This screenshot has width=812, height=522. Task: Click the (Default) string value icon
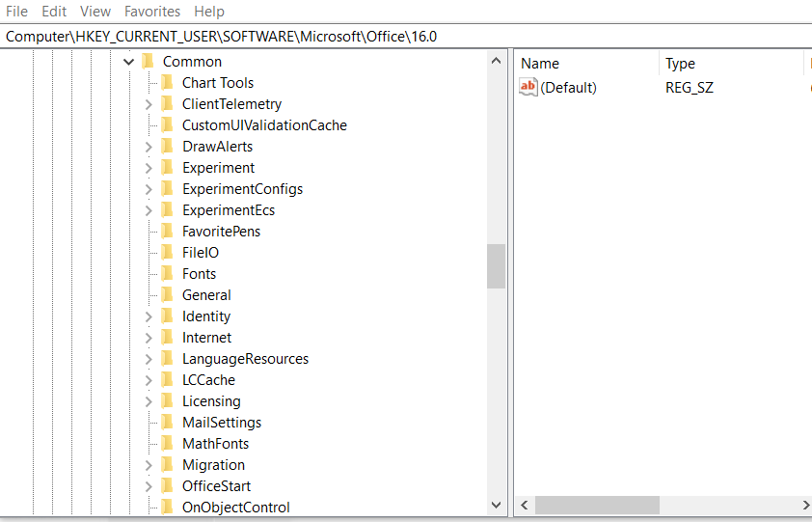coord(528,87)
